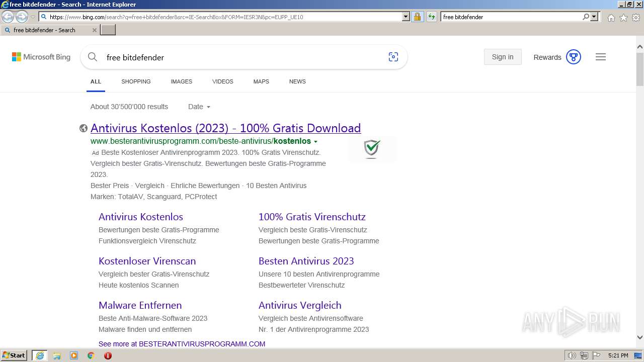Click the Bing search magnifier icon
This screenshot has height=362, width=644.
(93, 57)
